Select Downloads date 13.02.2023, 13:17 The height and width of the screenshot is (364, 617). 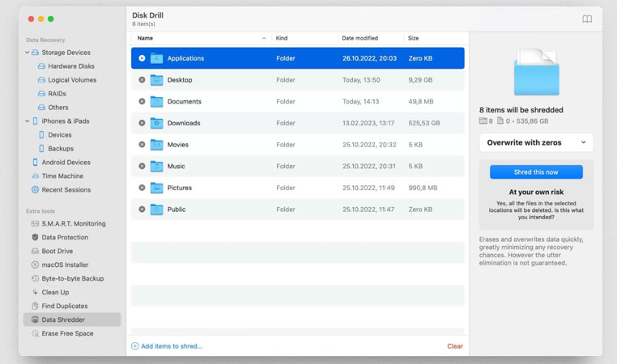click(x=368, y=123)
